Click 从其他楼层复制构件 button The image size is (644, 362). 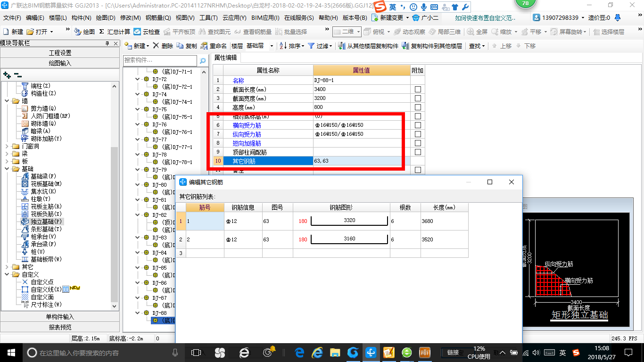[x=368, y=46]
